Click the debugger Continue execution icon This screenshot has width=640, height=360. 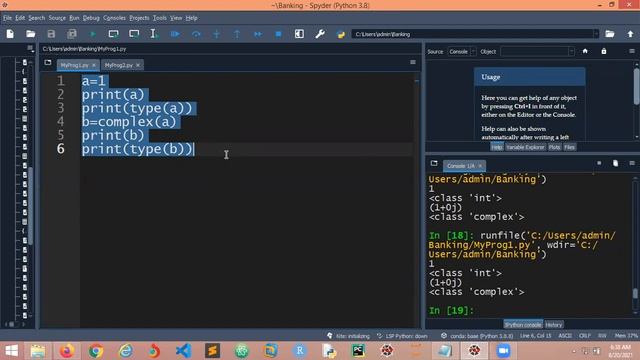point(258,34)
